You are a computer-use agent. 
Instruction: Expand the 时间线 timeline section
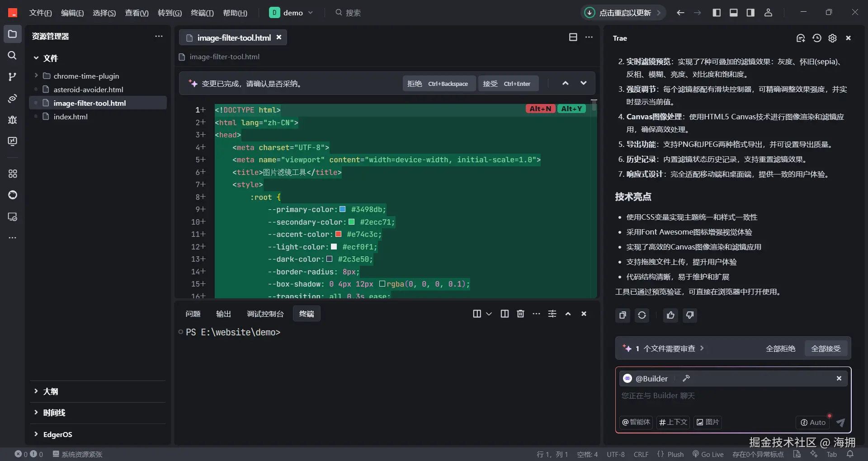pos(36,413)
